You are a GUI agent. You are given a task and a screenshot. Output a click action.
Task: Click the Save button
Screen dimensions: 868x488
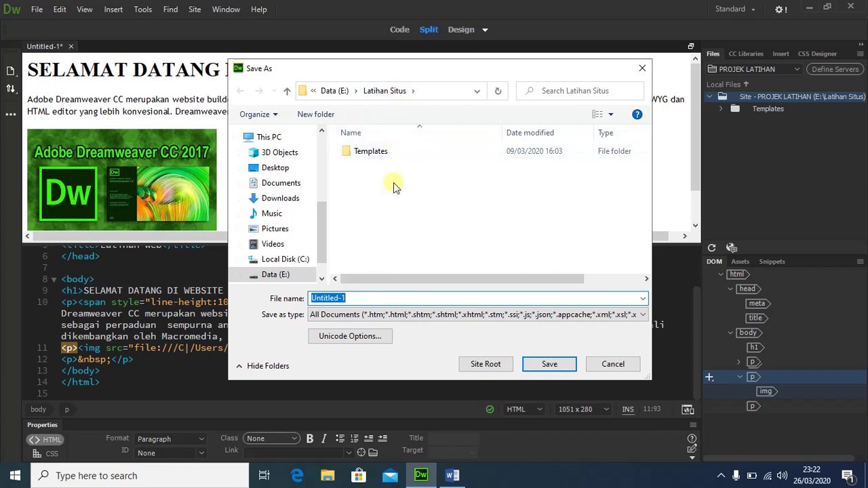549,364
